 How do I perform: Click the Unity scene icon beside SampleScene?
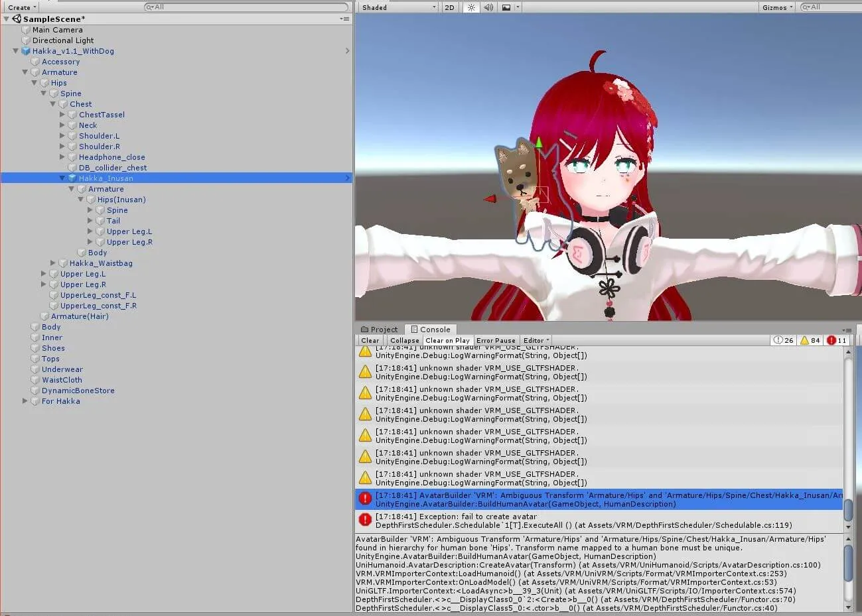17,19
